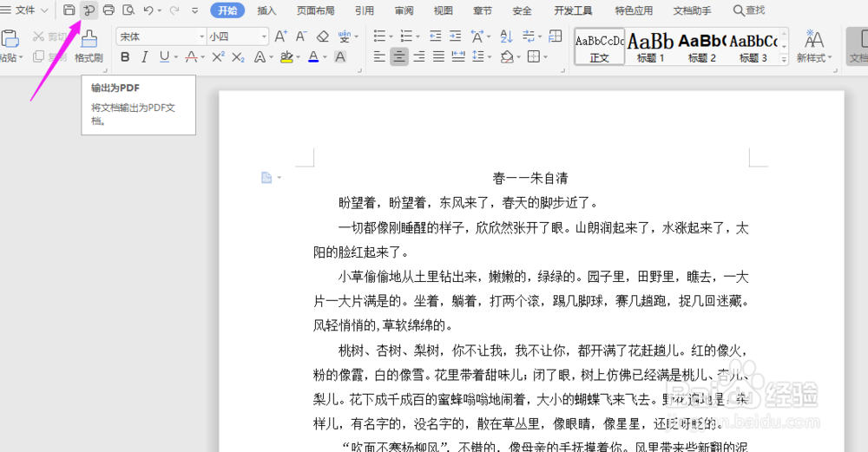Toggle Strikethrough formatting
This screenshot has width=868, height=452.
click(x=192, y=56)
